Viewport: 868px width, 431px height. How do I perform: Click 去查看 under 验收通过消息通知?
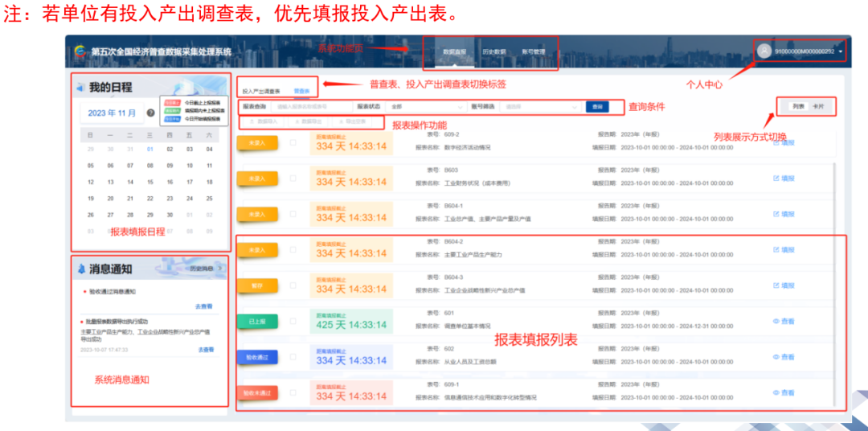203,306
